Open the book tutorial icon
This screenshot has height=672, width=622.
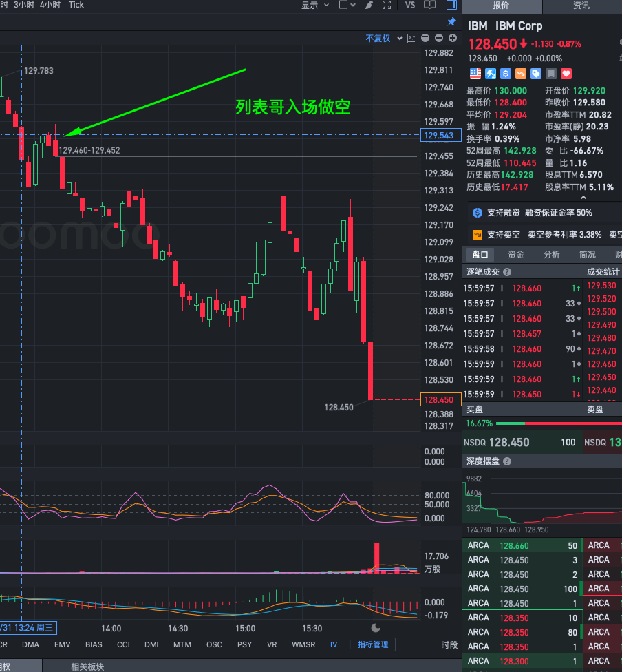pos(429,5)
